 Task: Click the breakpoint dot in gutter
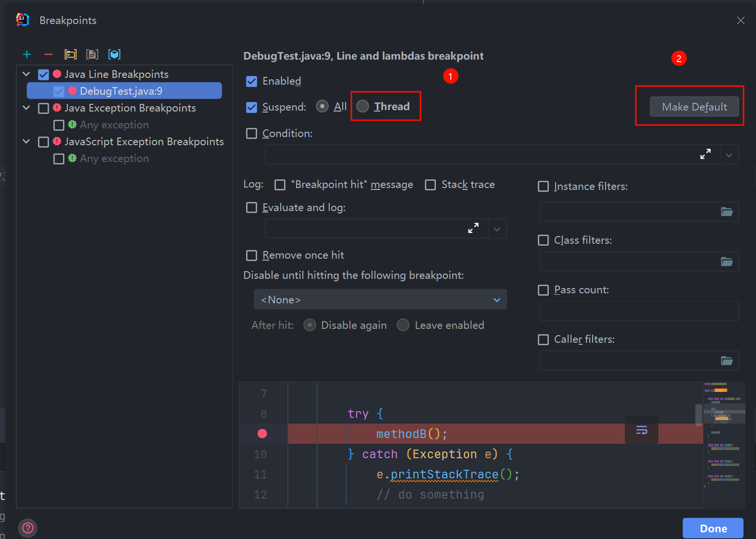(x=262, y=434)
